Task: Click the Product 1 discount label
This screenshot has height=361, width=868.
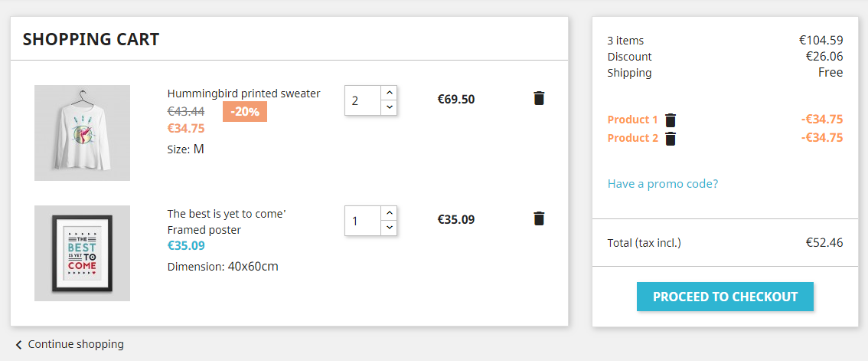Action: click(632, 120)
